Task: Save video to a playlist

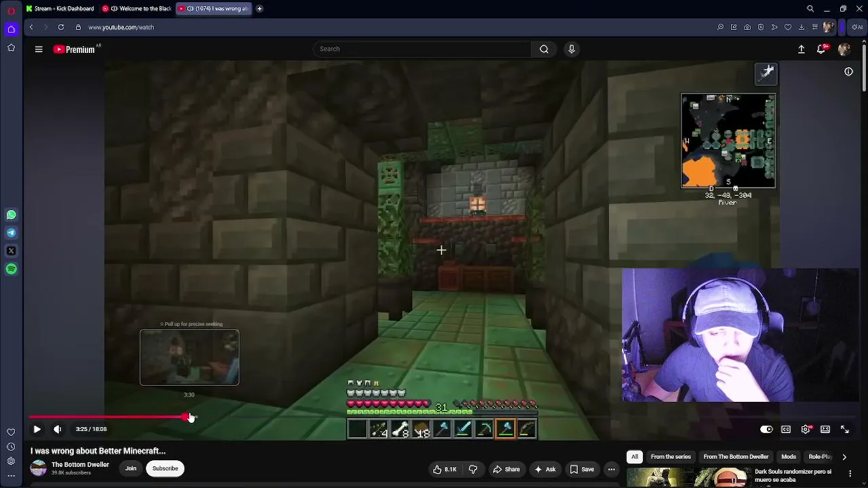Action: pos(582,469)
